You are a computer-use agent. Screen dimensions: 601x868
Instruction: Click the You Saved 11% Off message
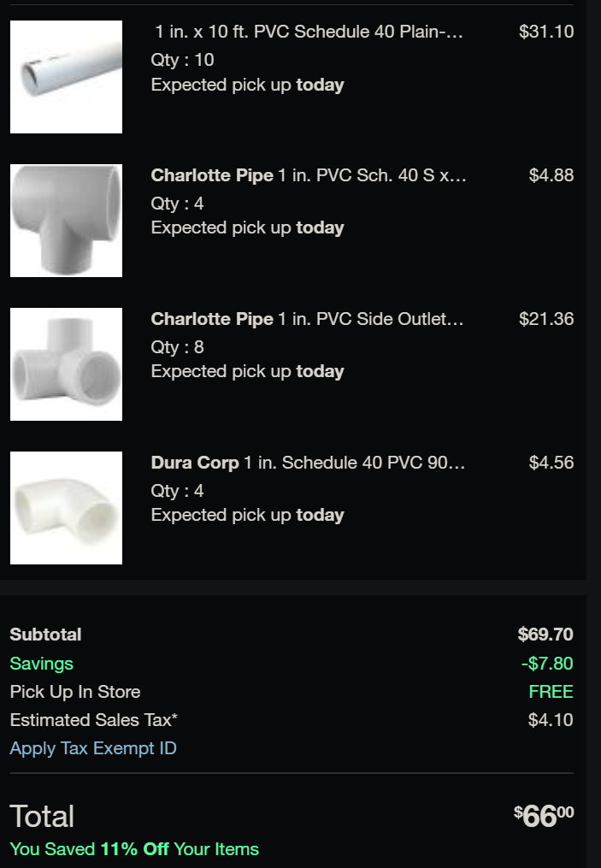tap(134, 849)
